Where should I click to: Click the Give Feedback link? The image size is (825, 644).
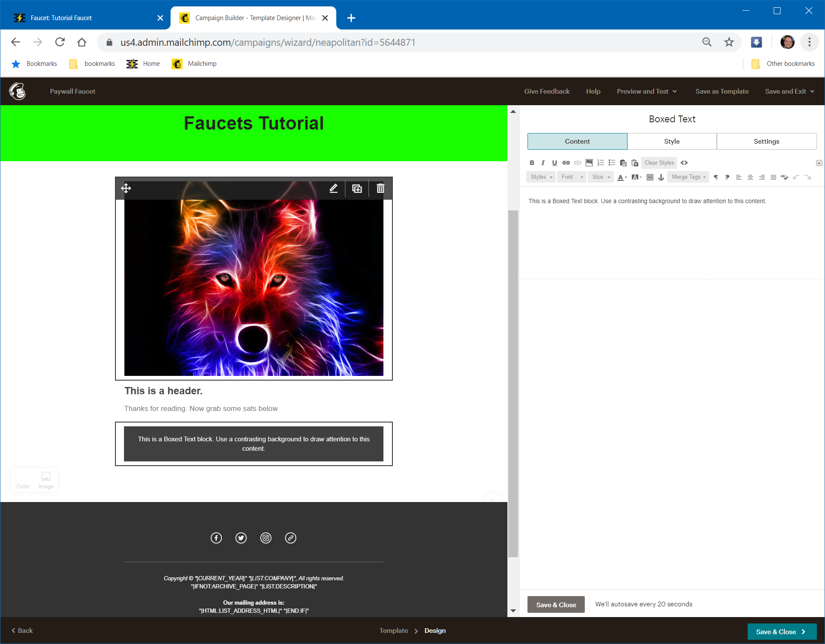coord(547,92)
